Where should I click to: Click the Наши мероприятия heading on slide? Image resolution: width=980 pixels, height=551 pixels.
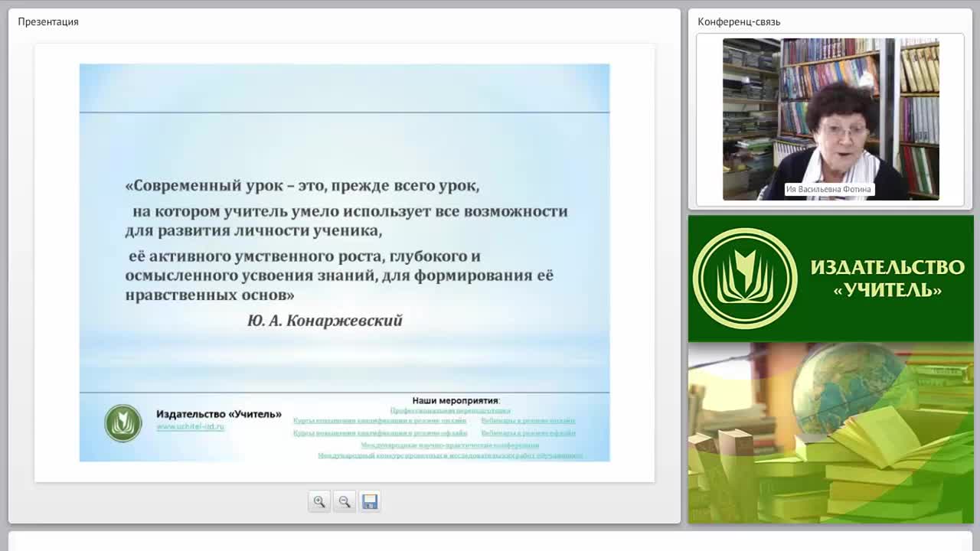[x=456, y=400]
